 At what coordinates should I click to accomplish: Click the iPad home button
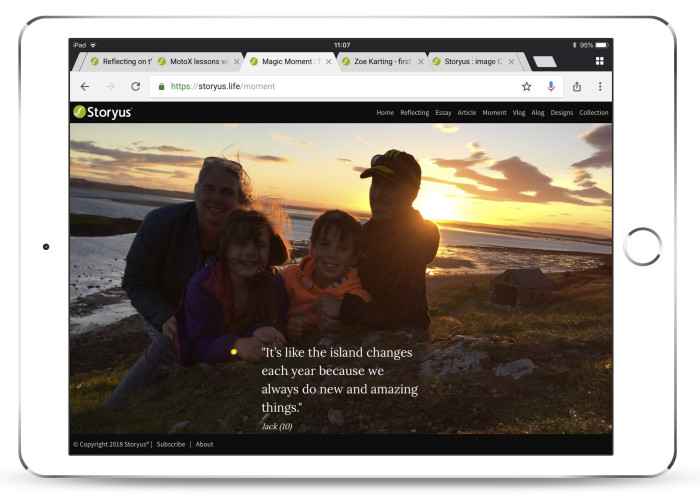point(642,246)
